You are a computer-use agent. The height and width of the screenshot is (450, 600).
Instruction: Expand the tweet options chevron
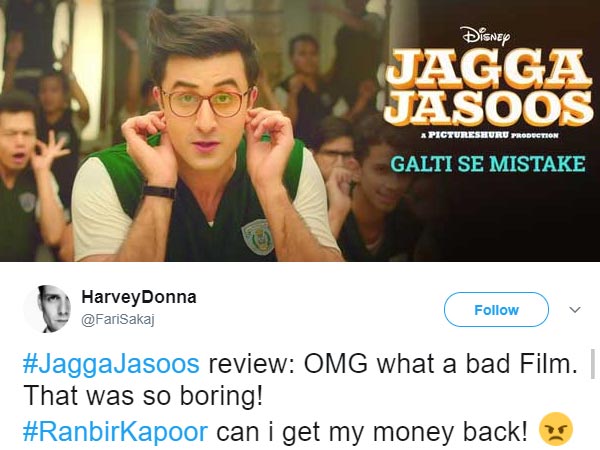click(x=575, y=309)
